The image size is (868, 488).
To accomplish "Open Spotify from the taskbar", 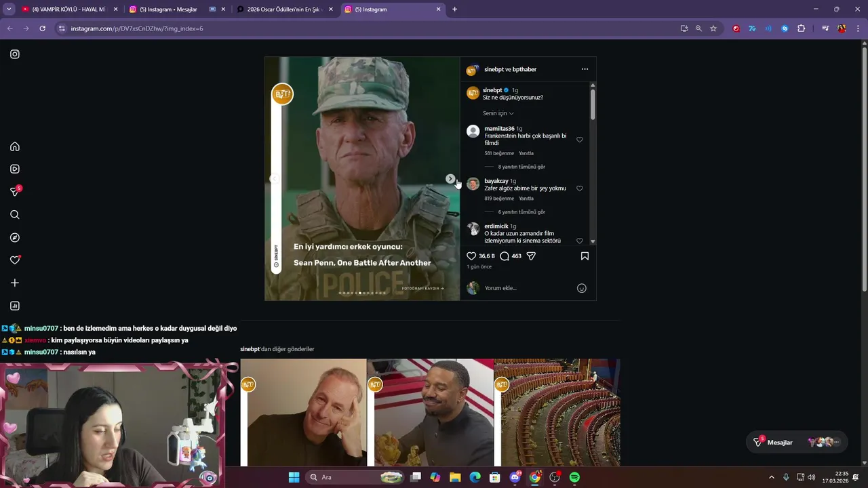I will [574, 477].
